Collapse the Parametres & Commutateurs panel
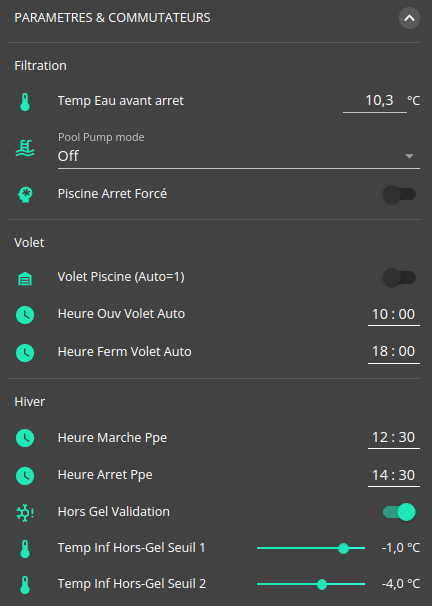432x606 pixels. pyautogui.click(x=409, y=18)
